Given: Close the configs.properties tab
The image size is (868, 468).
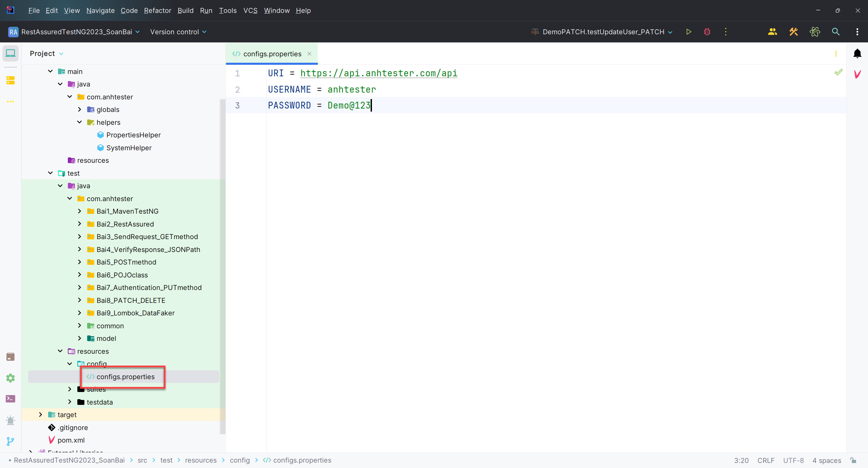Looking at the screenshot, I should click(x=309, y=54).
